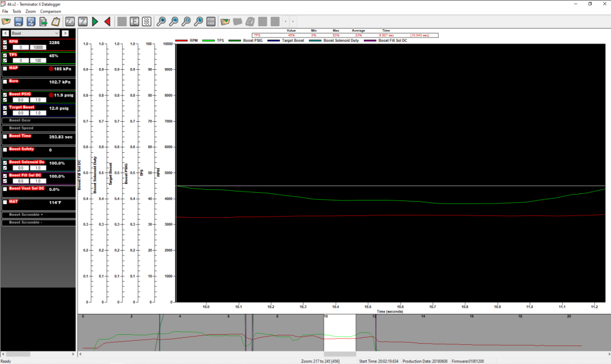Click the Boost Gear button

click(x=38, y=120)
